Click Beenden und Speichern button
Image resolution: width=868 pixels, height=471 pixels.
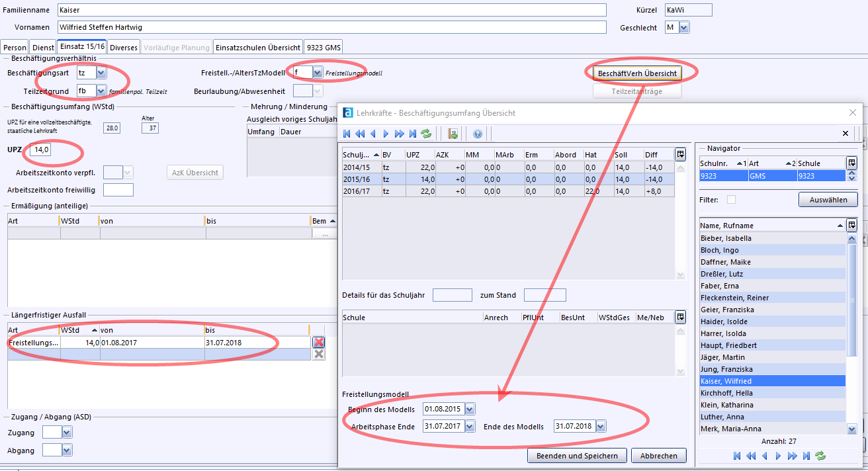tap(577, 456)
